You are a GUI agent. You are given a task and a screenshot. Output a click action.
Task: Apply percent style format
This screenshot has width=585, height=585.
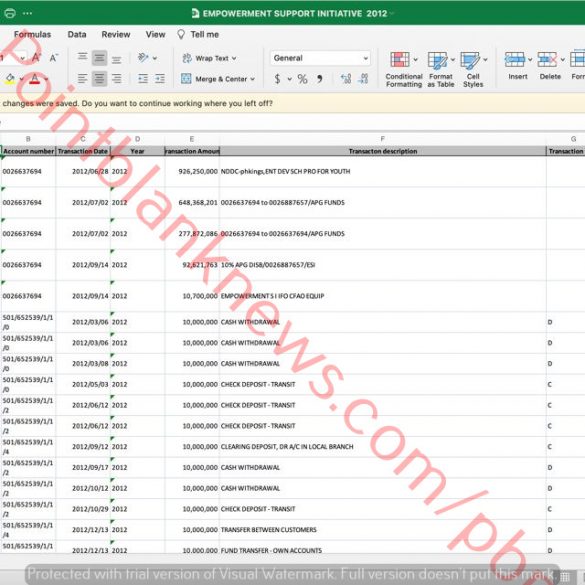[x=302, y=79]
